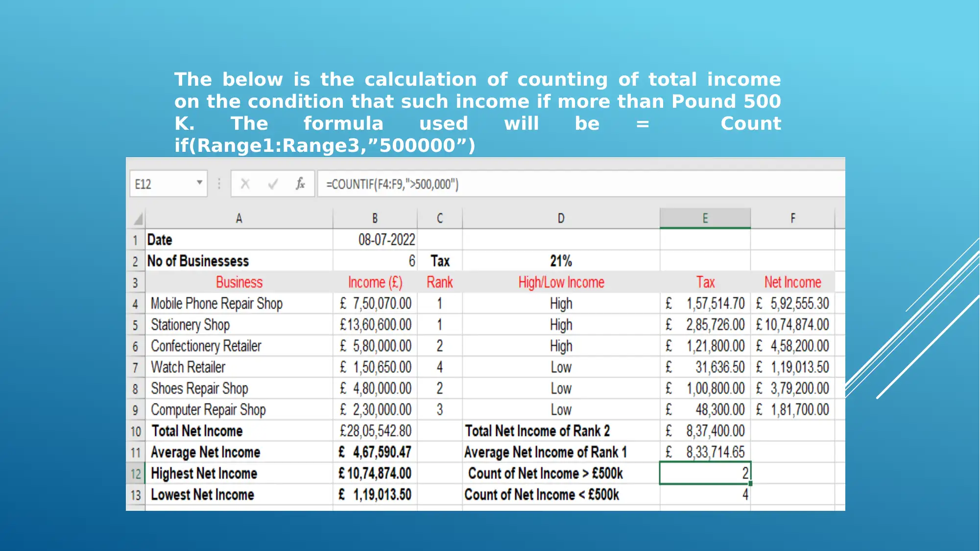Select row 7 header
This screenshot has height=551, width=980.
(136, 367)
